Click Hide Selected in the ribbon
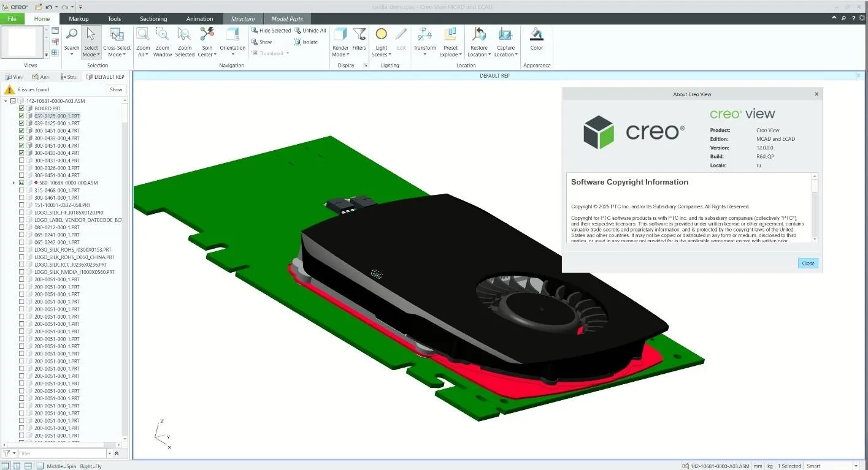868x470 pixels. pyautogui.click(x=271, y=31)
